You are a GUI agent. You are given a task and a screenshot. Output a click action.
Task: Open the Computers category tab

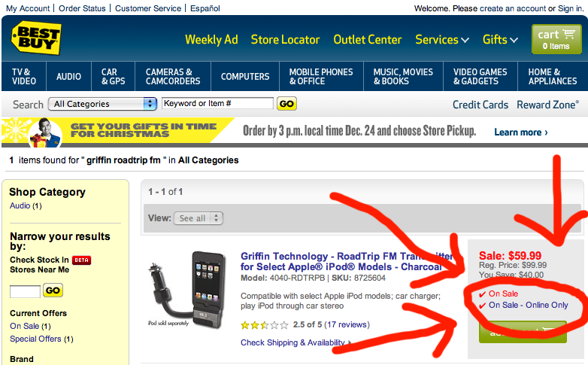click(245, 77)
